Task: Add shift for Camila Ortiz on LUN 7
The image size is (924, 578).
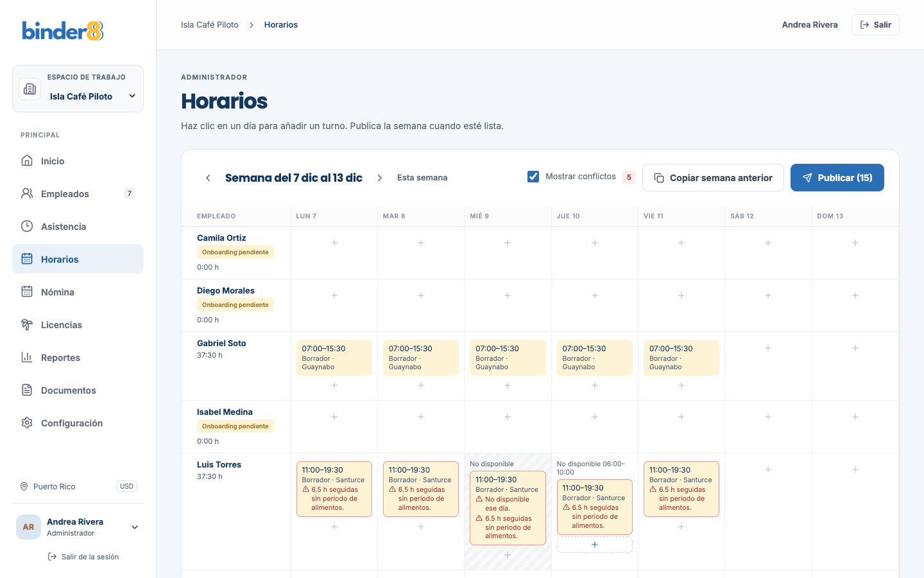Action: 334,243
